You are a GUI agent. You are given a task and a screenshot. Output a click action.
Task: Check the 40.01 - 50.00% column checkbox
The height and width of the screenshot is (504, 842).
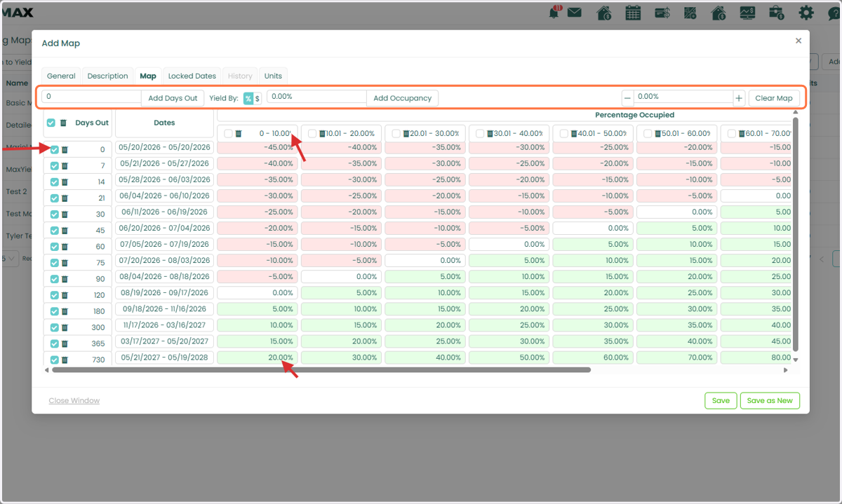pos(564,133)
